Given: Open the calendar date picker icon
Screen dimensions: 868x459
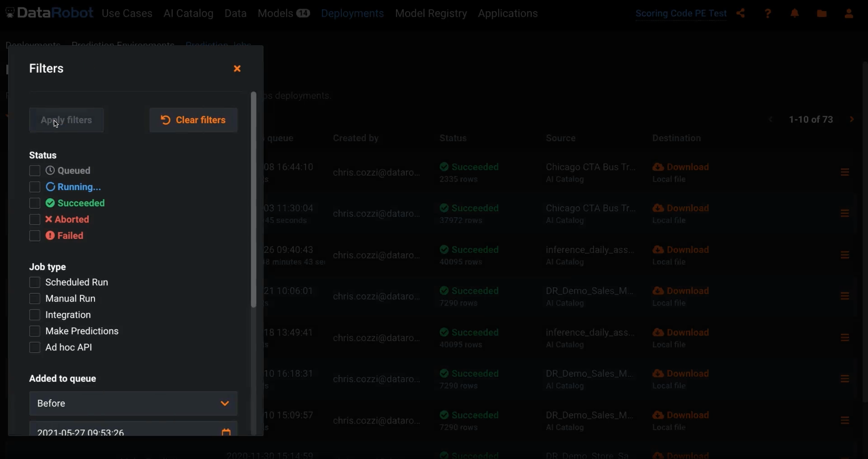Looking at the screenshot, I should [226, 432].
